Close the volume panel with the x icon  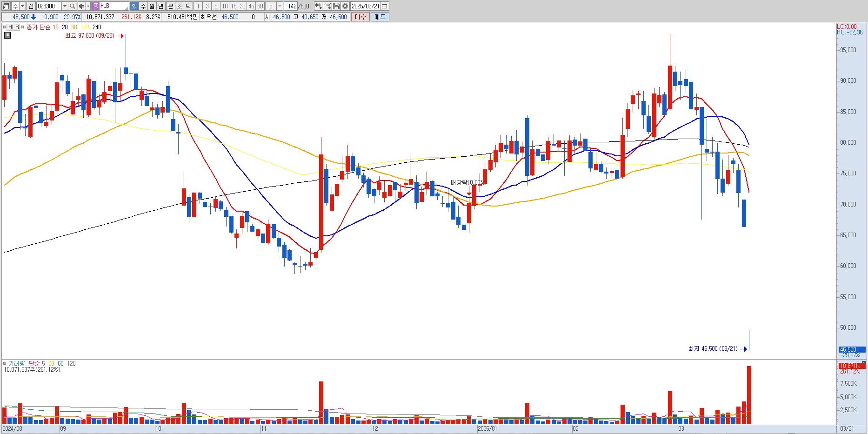click(x=863, y=362)
